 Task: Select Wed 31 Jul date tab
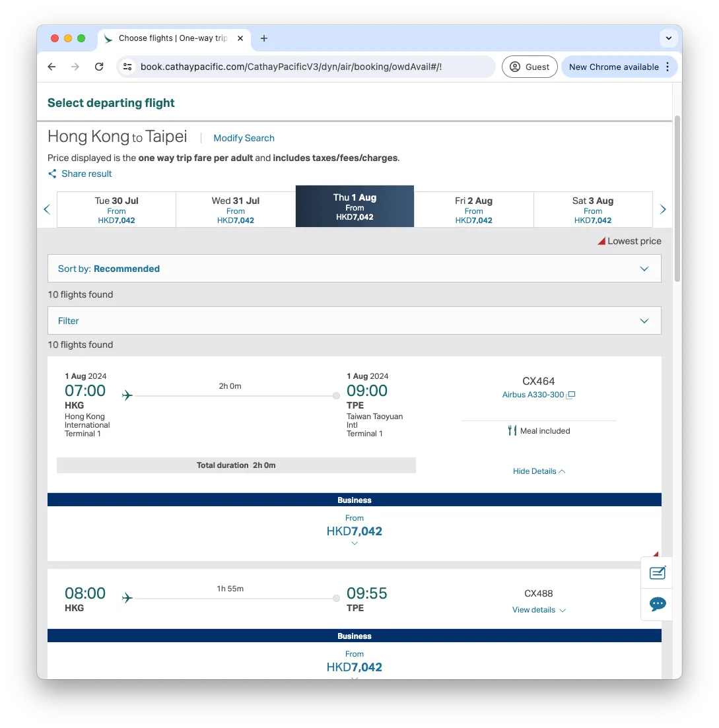point(236,210)
